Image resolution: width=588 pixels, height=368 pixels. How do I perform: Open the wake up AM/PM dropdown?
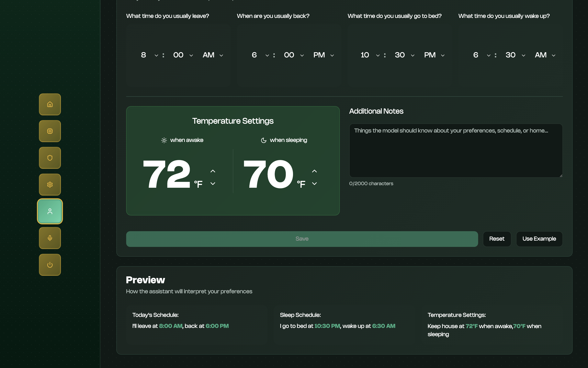coord(545,55)
